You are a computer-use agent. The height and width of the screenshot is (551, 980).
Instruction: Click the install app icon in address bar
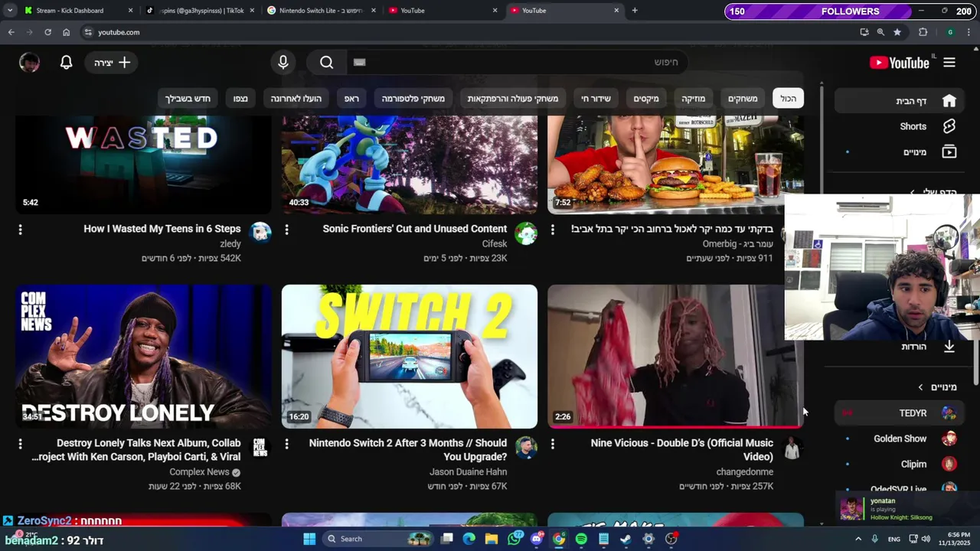(x=864, y=32)
